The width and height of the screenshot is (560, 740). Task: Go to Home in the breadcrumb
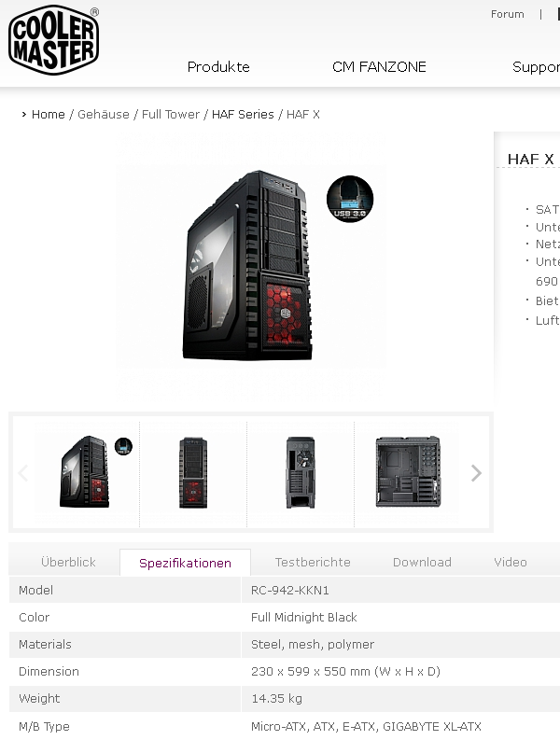(x=49, y=114)
